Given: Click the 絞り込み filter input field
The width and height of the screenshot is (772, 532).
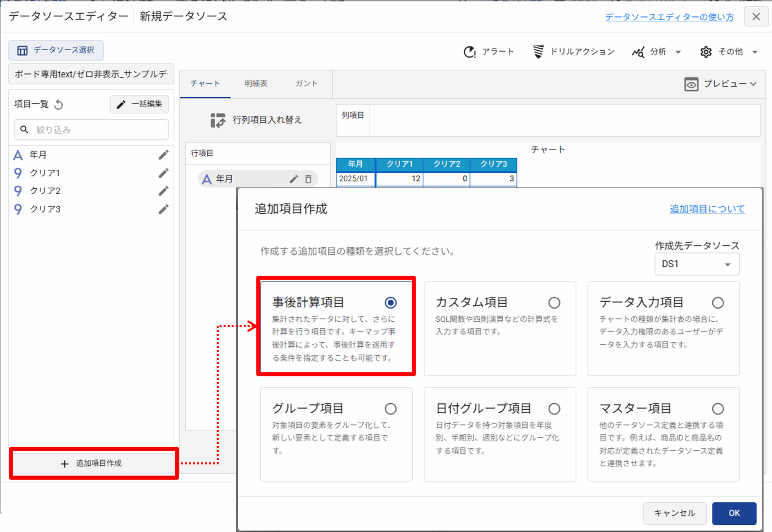Looking at the screenshot, I should click(x=97, y=130).
